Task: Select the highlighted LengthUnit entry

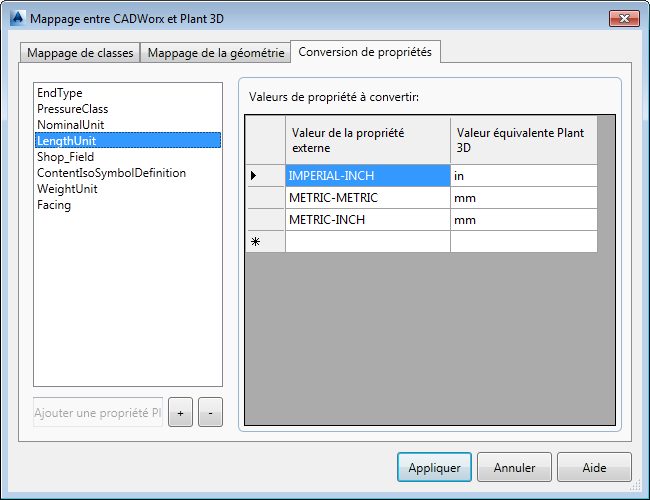Action: pyautogui.click(x=128, y=141)
